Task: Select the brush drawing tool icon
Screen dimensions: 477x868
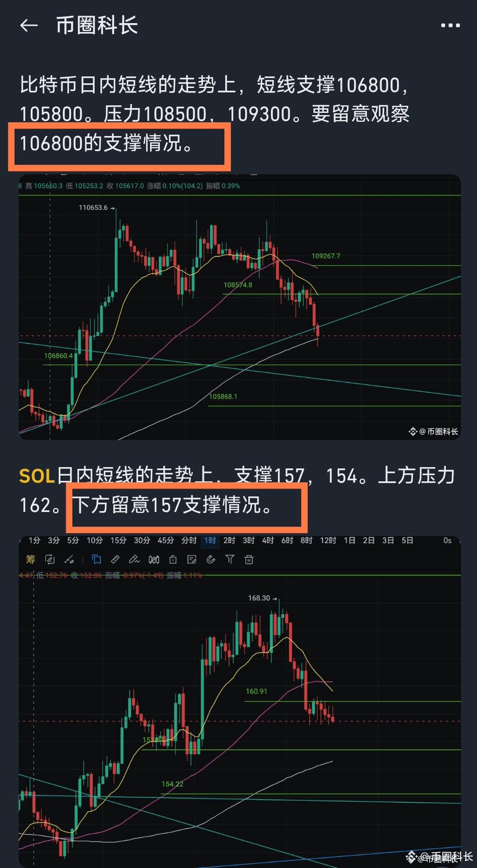Action: (134, 559)
